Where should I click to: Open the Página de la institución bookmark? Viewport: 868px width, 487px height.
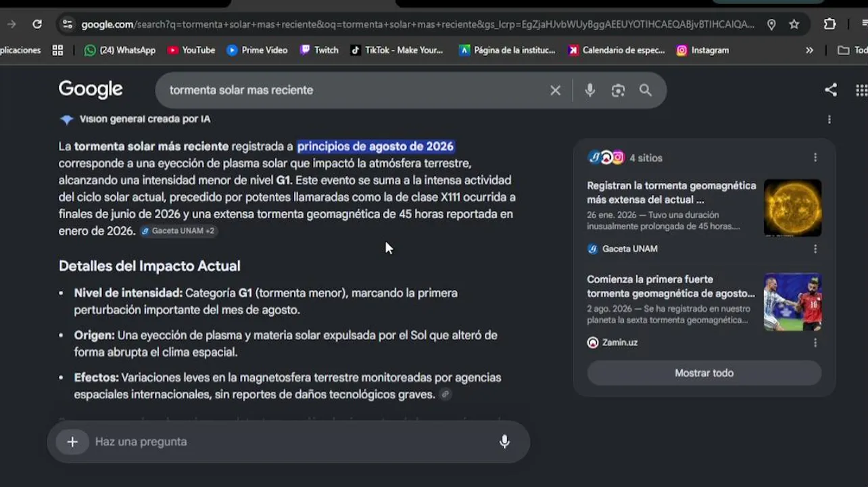[x=507, y=50]
